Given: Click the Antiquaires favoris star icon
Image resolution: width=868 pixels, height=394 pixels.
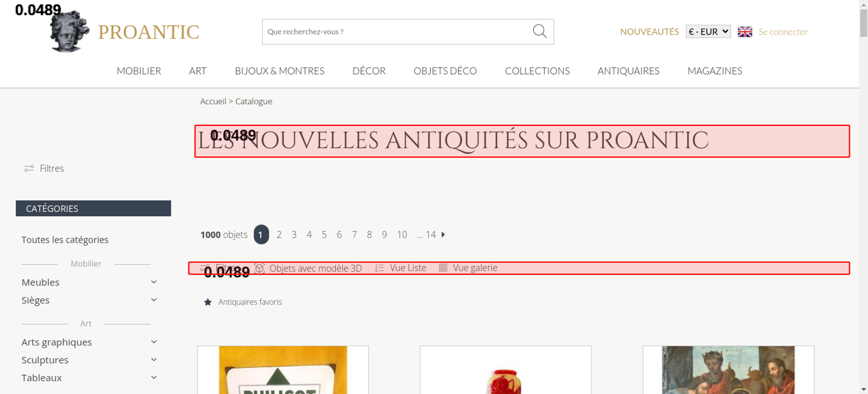Looking at the screenshot, I should click(208, 302).
